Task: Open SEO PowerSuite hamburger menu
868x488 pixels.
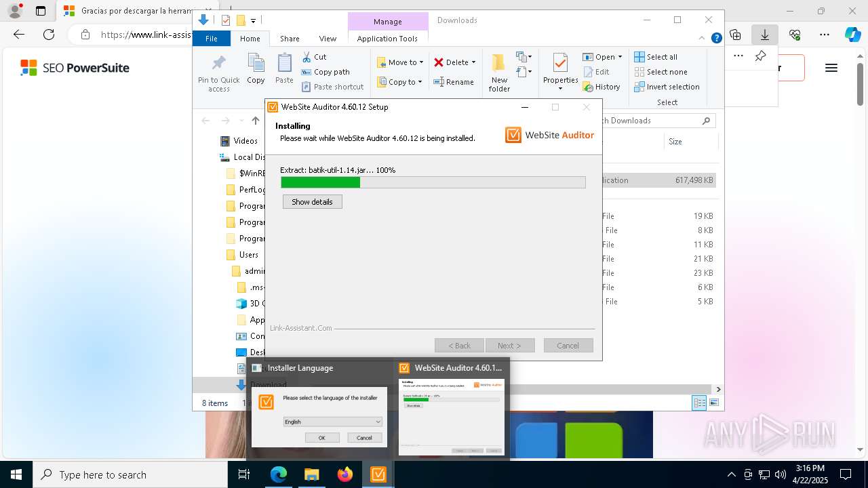Action: pyautogui.click(x=831, y=68)
